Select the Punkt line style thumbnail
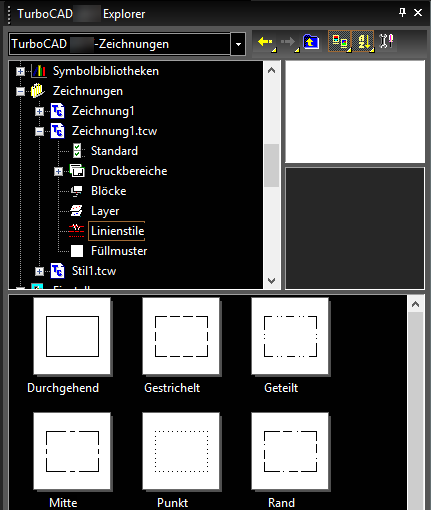The image size is (431, 510). (181, 451)
